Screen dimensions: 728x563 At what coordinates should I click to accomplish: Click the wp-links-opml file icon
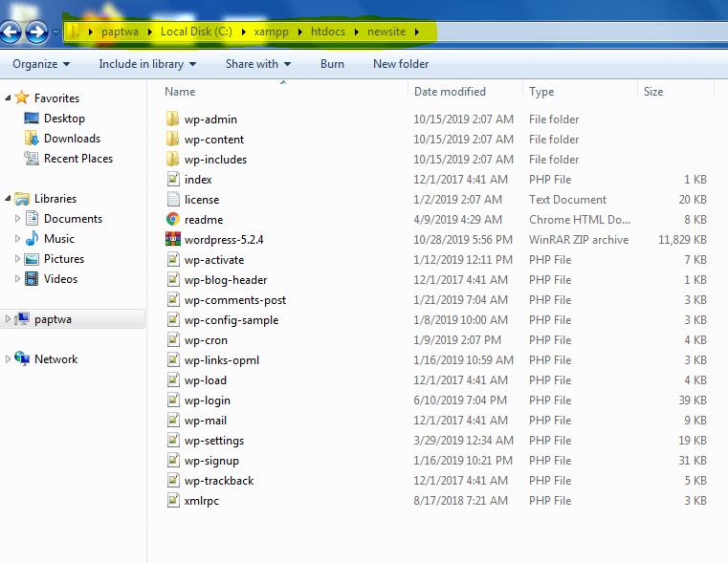point(173,359)
